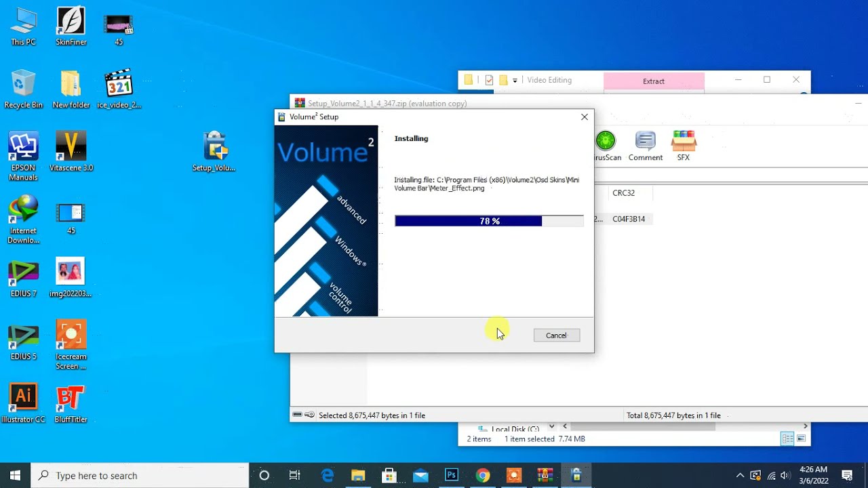Select the Setup_Volu... installer on desktop

coord(214,152)
